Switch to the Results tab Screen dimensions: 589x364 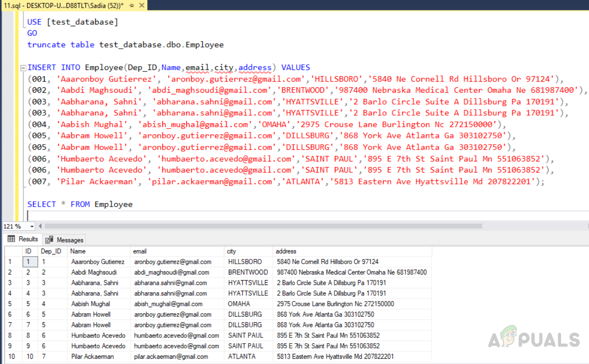[x=23, y=239]
